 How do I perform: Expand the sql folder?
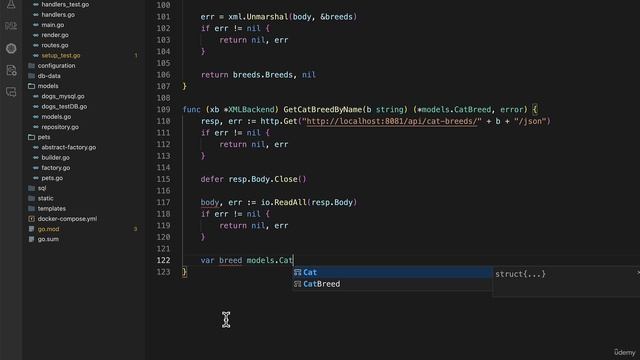click(x=42, y=188)
